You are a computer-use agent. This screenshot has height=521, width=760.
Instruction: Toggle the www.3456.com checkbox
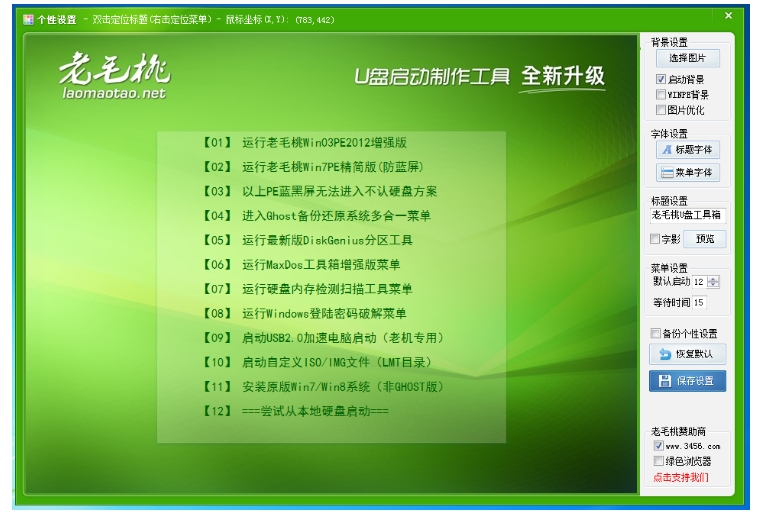658,446
